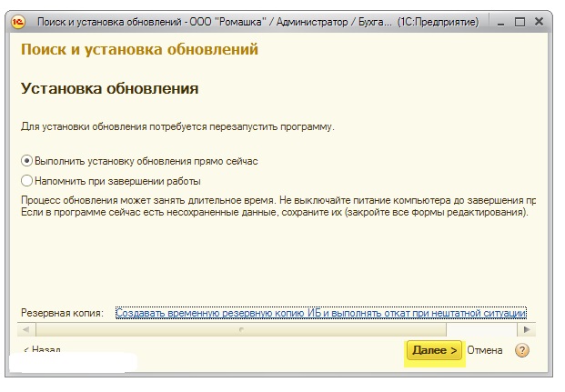Click the 'Далее >' button

point(435,350)
